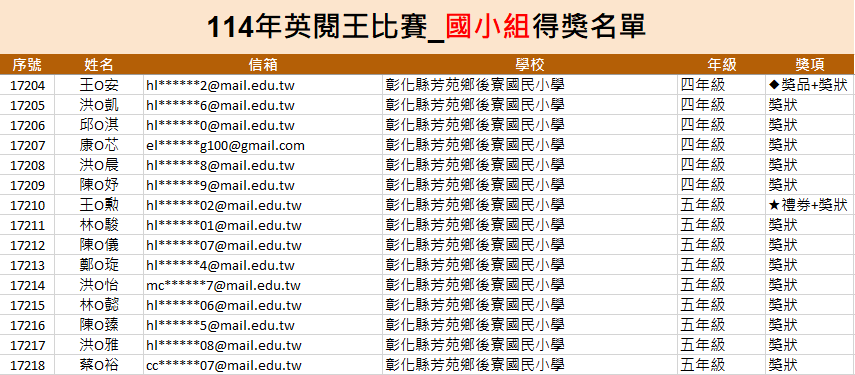This screenshot has width=855, height=375.
Task: Select the 年級 column header
Action: click(x=721, y=65)
